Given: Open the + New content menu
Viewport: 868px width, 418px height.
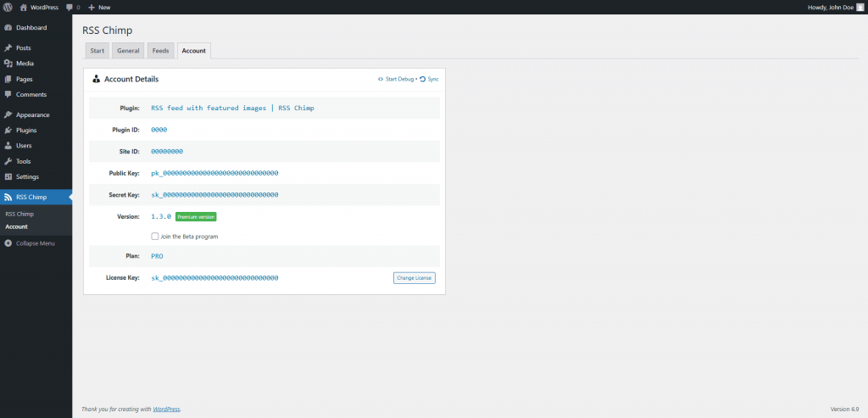Looking at the screenshot, I should click(x=99, y=7).
